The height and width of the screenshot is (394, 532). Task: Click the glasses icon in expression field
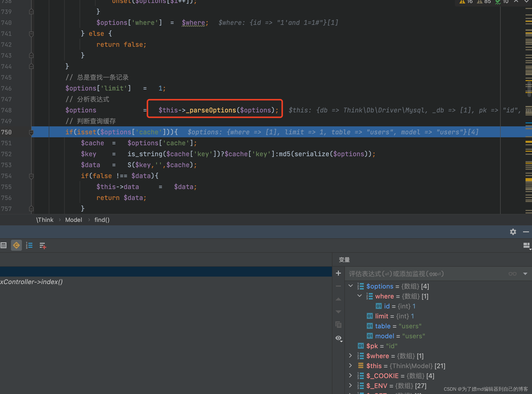[x=512, y=274]
